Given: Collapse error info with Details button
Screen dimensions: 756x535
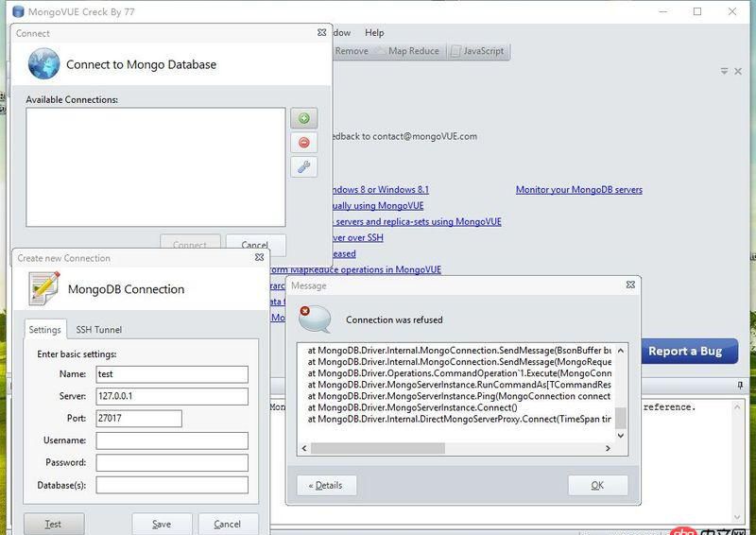Looking at the screenshot, I should coord(326,485).
